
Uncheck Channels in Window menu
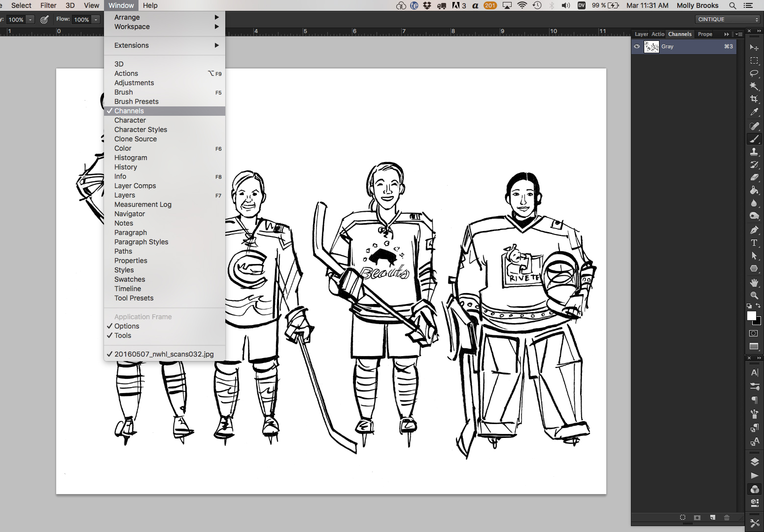165,111
